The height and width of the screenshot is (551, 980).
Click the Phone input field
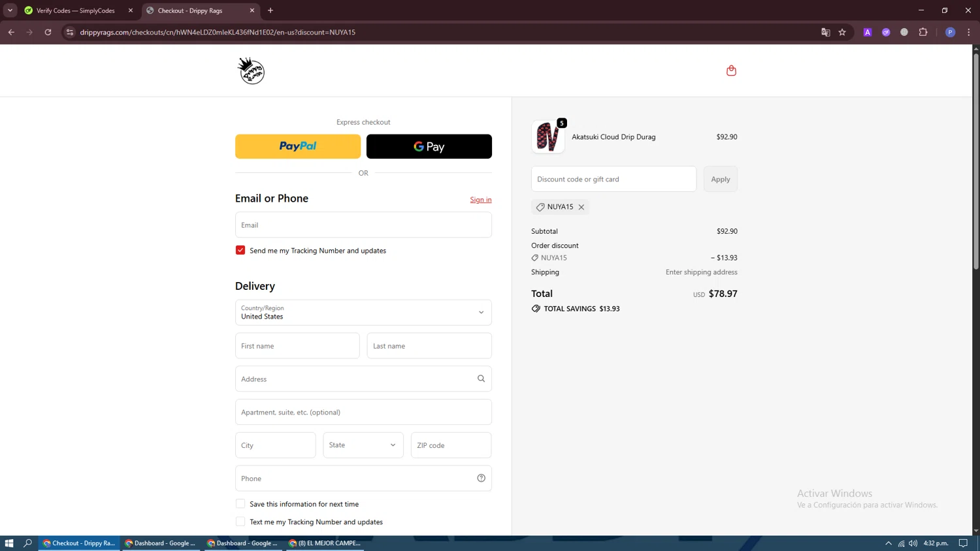click(363, 478)
